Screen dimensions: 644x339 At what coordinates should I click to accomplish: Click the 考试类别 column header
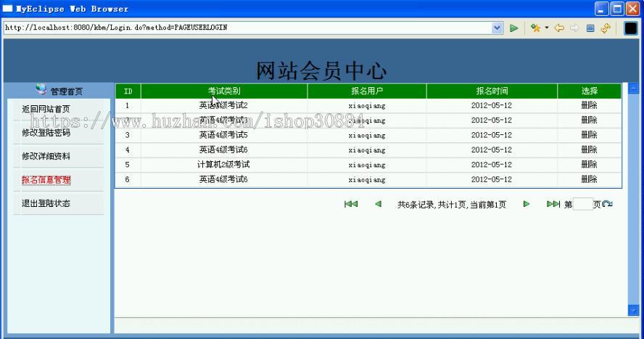[224, 91]
